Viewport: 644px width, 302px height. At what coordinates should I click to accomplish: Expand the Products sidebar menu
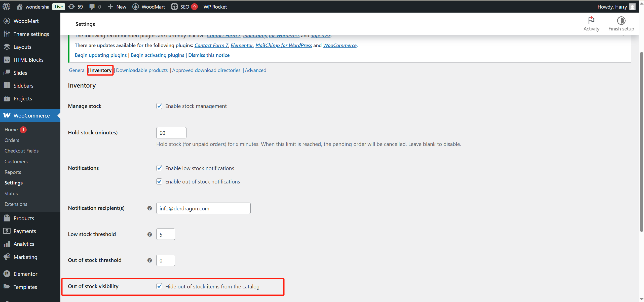click(24, 218)
